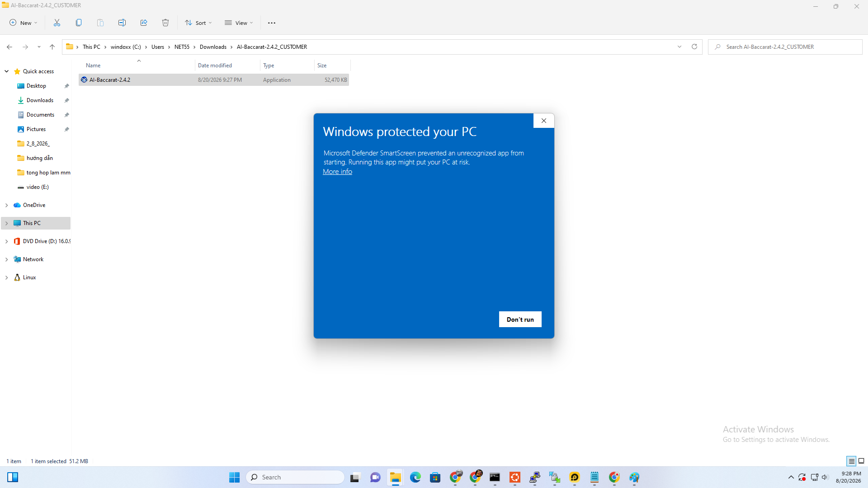
Task: Open Ubuntu app from the taskbar
Action: (x=515, y=477)
